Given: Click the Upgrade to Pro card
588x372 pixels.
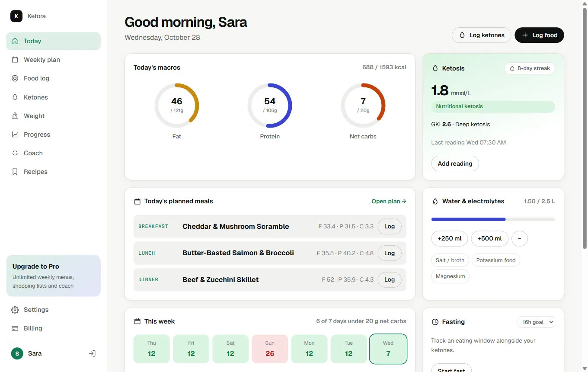Looking at the screenshot, I should 54,276.
